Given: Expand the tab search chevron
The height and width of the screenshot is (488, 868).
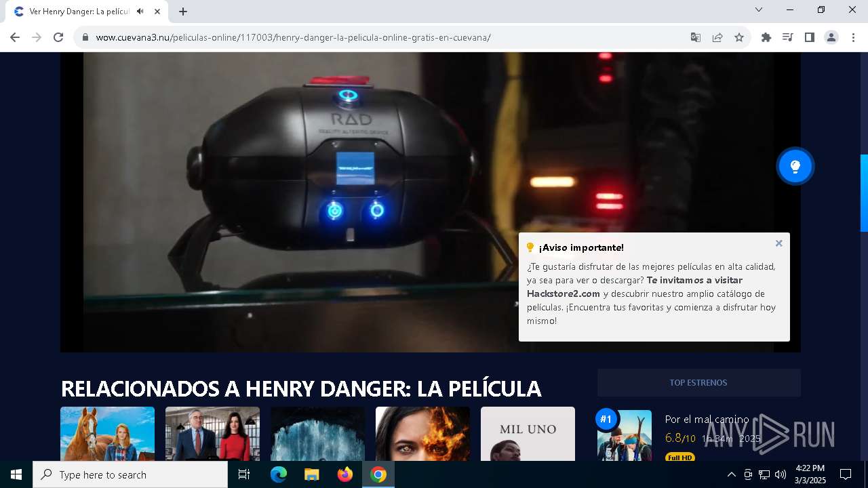Looking at the screenshot, I should tap(759, 9).
